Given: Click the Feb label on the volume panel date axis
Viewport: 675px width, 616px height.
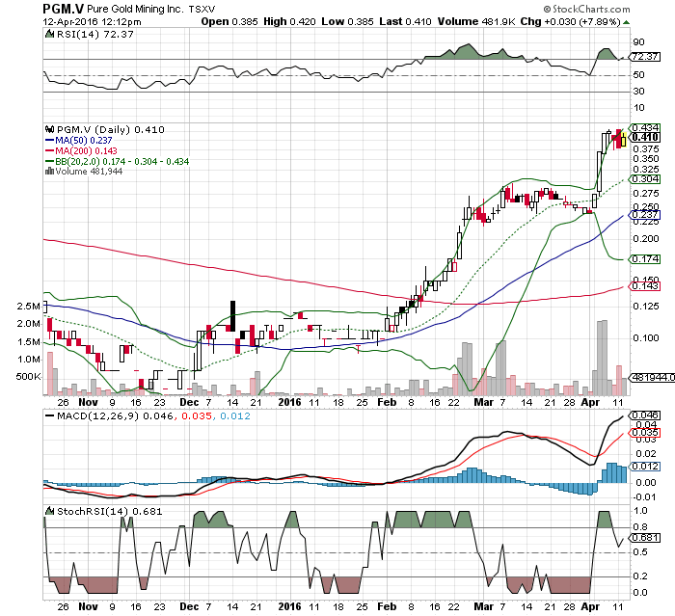Looking at the screenshot, I should [x=387, y=402].
